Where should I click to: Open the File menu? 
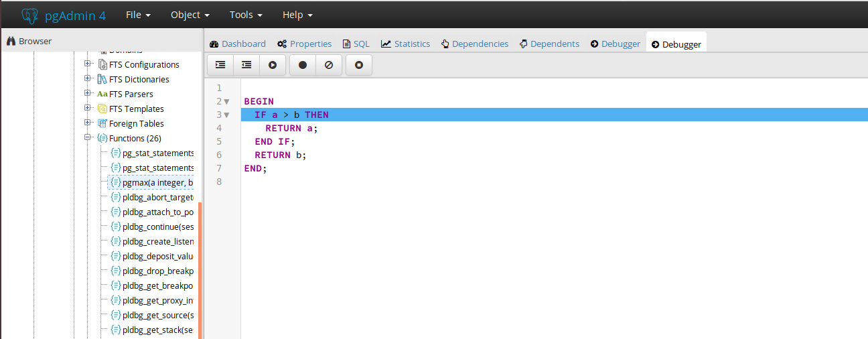138,15
